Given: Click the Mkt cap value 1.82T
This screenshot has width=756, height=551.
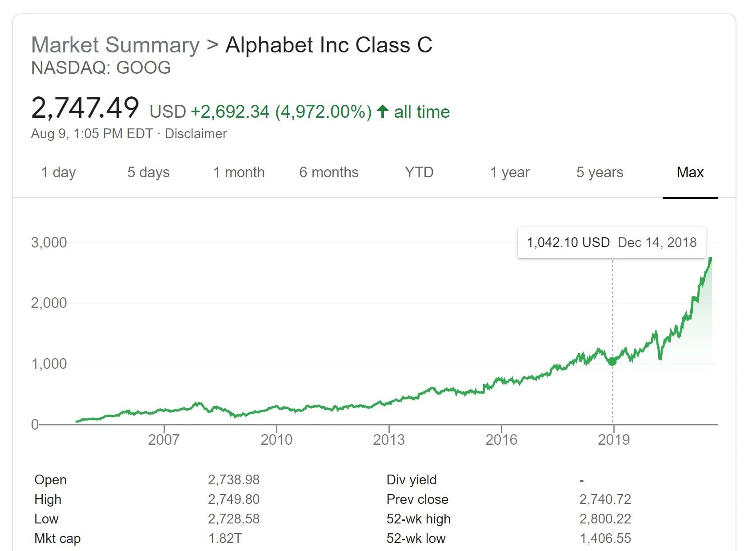Looking at the screenshot, I should 225,539.
